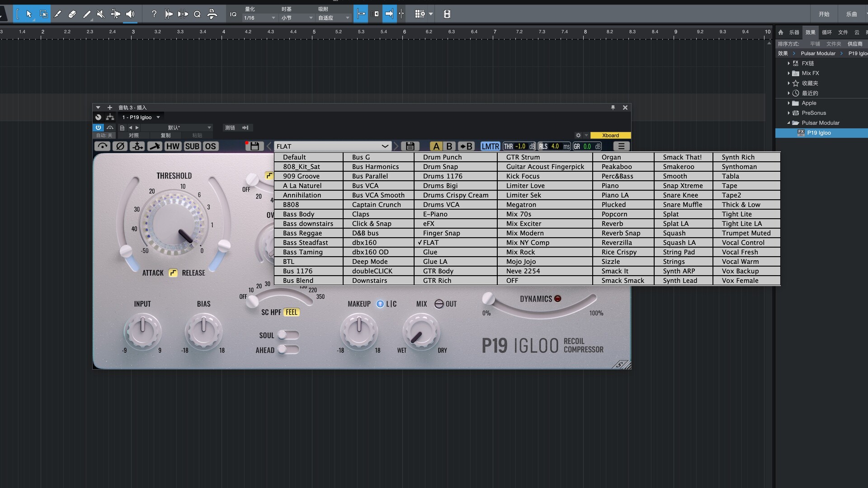
Task: Pick the split/razor tool
Action: (58, 14)
